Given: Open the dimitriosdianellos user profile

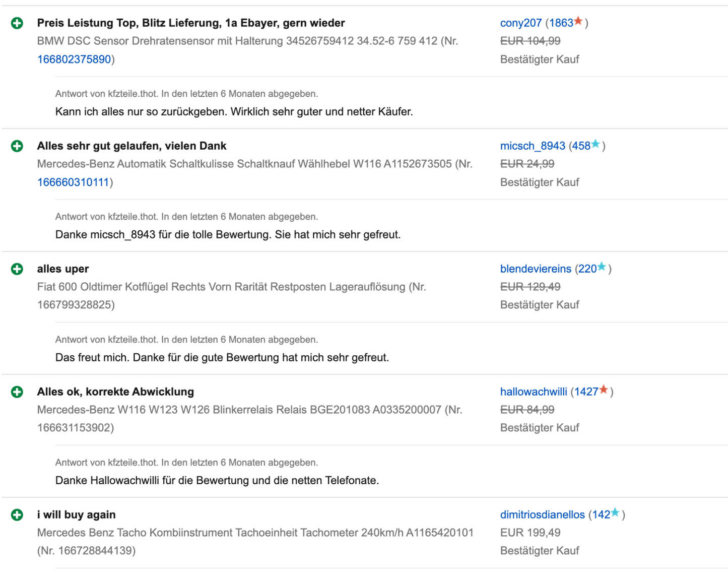Looking at the screenshot, I should 542,515.
